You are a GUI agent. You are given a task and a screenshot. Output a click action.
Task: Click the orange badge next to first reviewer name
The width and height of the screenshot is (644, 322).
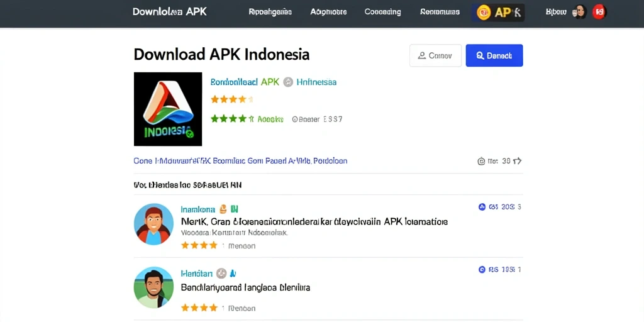(223, 209)
